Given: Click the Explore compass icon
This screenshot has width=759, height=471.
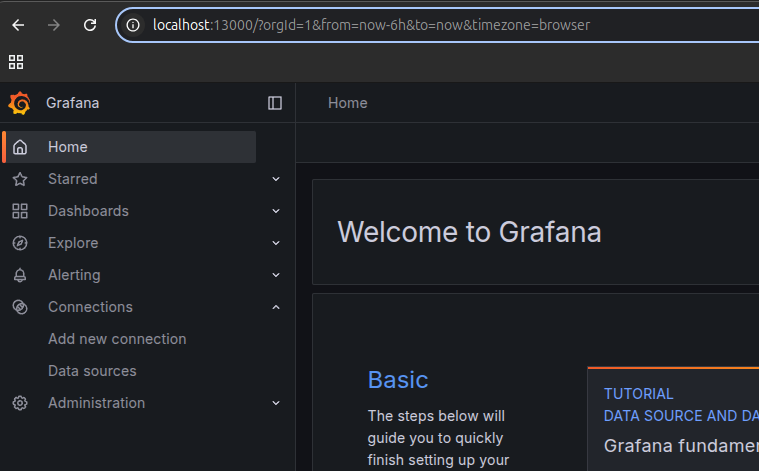Looking at the screenshot, I should pos(20,243).
